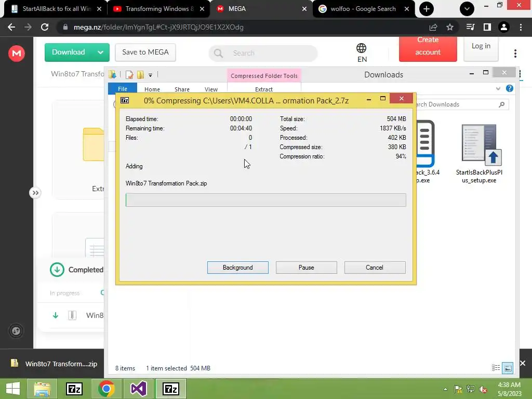Open Chrome from the taskbar
Image resolution: width=532 pixels, height=399 pixels.
tap(106, 389)
